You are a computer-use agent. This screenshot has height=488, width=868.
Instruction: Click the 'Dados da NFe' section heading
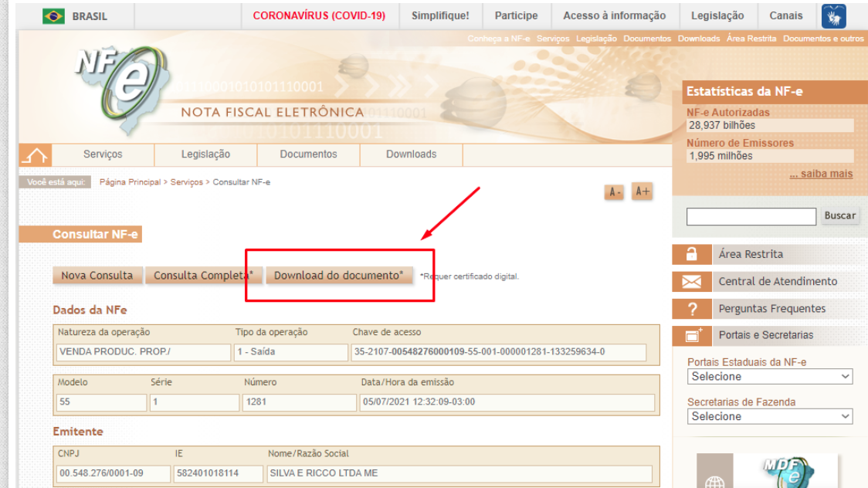pyautogui.click(x=90, y=310)
